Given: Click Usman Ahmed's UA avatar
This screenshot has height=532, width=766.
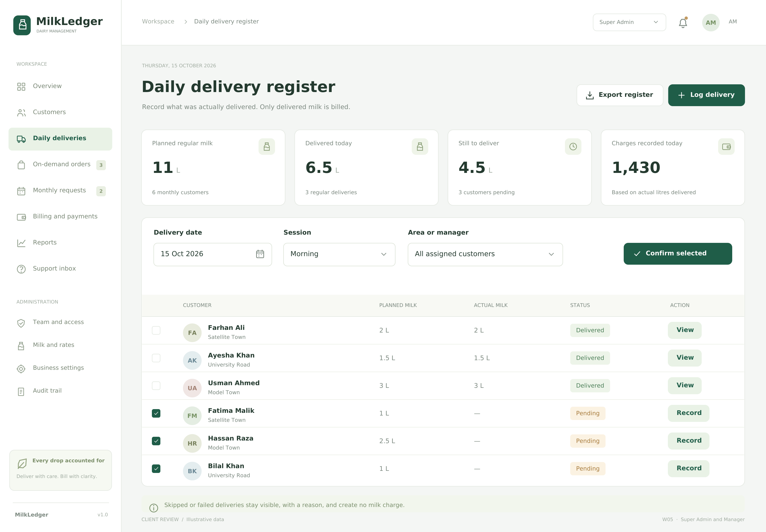Looking at the screenshot, I should [192, 388].
